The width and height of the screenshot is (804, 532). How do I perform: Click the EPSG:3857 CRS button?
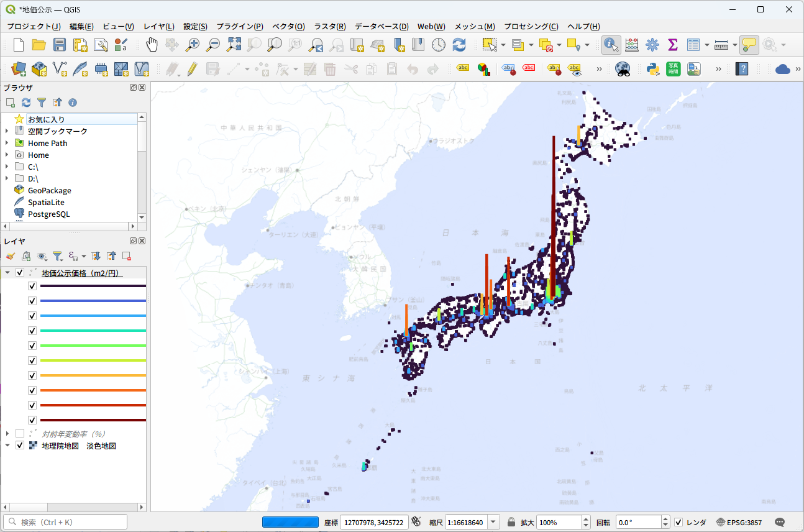click(739, 522)
